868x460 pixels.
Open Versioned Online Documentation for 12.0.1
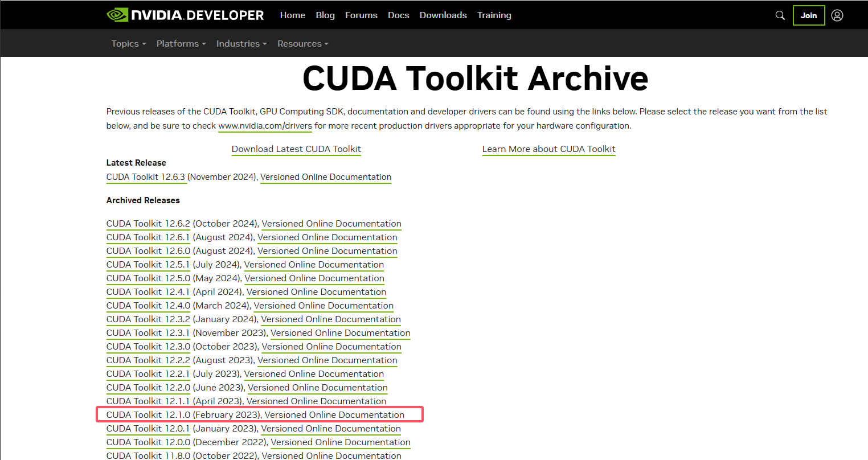tap(331, 429)
